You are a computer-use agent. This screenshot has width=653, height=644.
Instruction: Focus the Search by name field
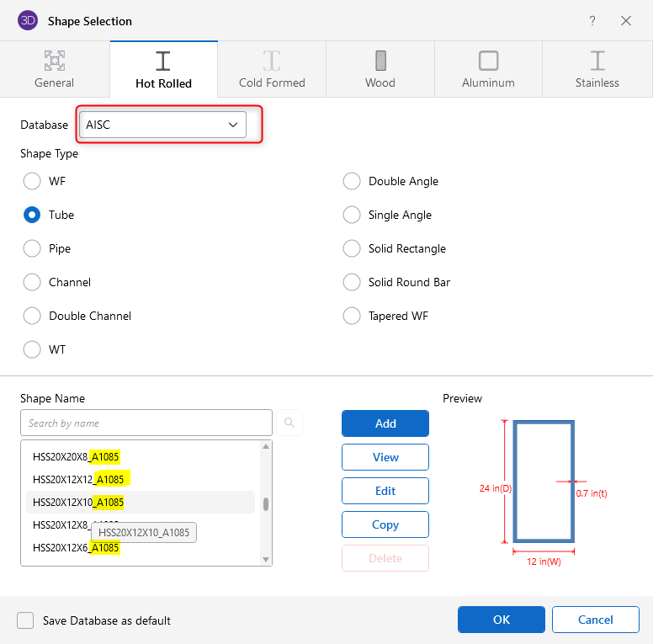(146, 423)
